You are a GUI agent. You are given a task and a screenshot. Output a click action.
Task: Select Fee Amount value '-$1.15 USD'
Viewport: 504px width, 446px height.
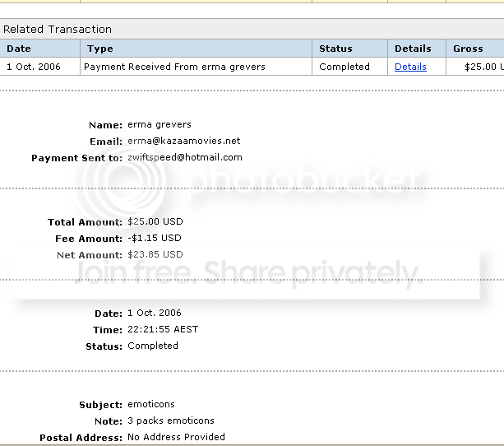(155, 238)
